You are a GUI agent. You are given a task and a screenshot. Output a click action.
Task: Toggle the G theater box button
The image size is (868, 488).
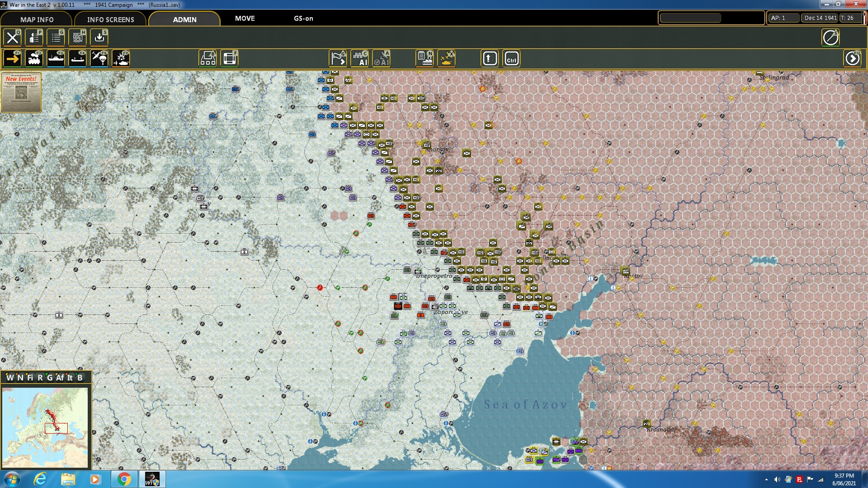[x=50, y=378]
